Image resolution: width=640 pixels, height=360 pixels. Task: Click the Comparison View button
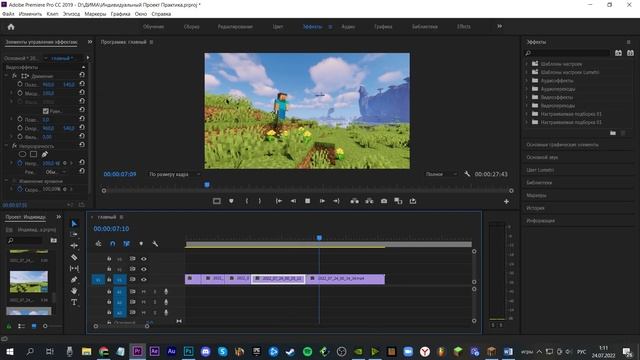(398, 201)
